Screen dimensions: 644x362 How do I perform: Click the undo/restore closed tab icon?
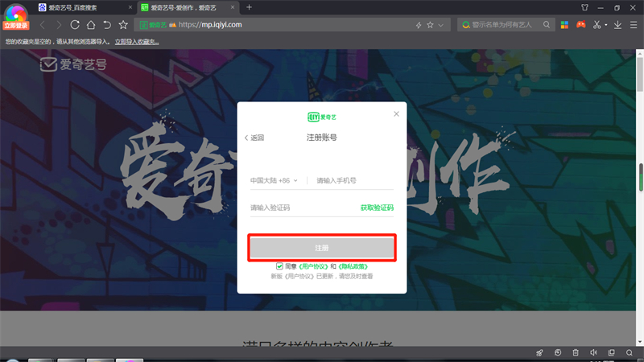click(x=107, y=25)
